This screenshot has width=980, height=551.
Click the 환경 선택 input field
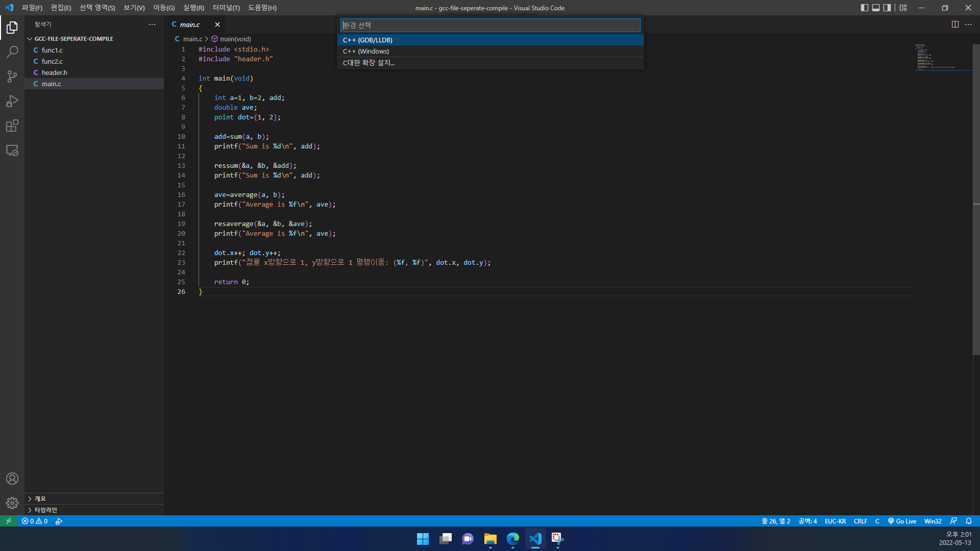click(x=490, y=25)
